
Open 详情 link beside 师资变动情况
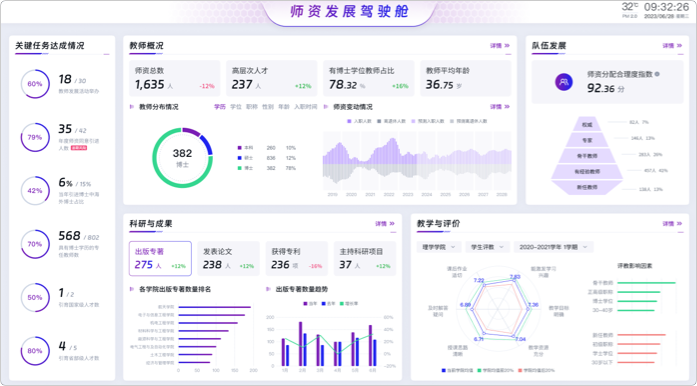click(x=500, y=107)
